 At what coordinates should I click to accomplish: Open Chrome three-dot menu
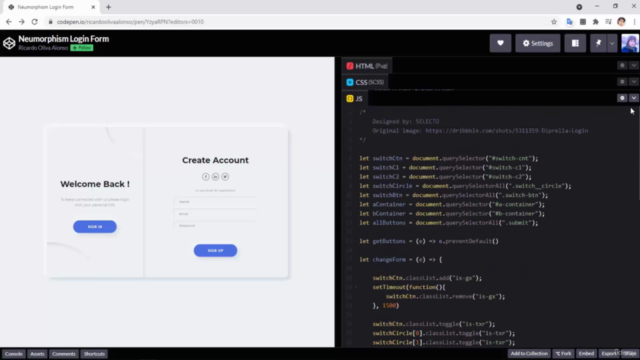pos(634,22)
